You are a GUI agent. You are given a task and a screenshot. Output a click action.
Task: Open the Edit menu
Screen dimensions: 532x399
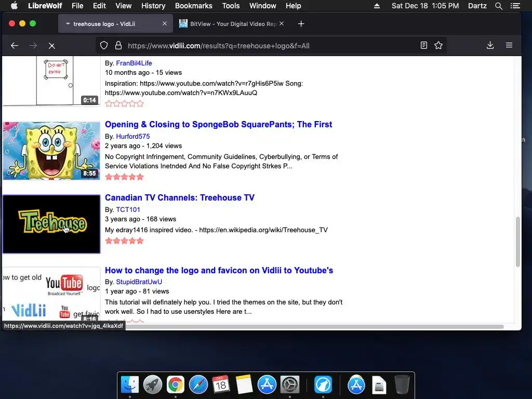[x=99, y=6]
